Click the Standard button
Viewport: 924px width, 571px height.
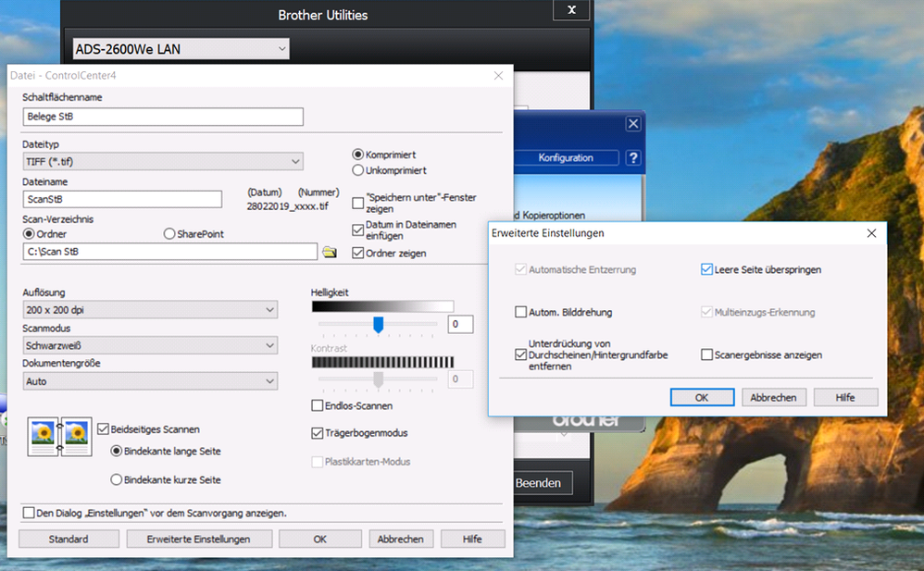(69, 540)
